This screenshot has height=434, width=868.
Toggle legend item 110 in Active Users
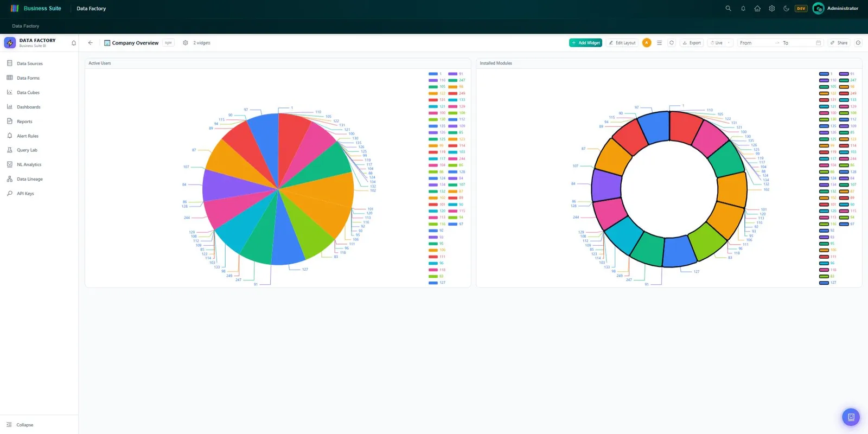tap(437, 80)
